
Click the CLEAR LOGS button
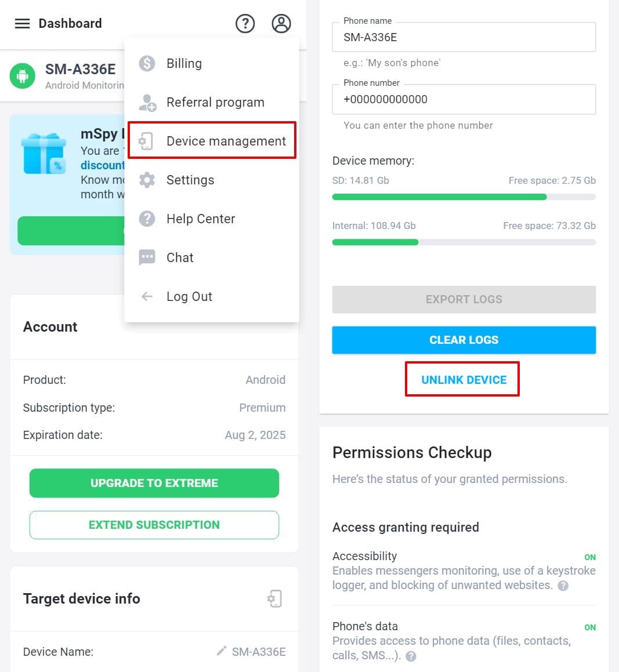point(464,340)
